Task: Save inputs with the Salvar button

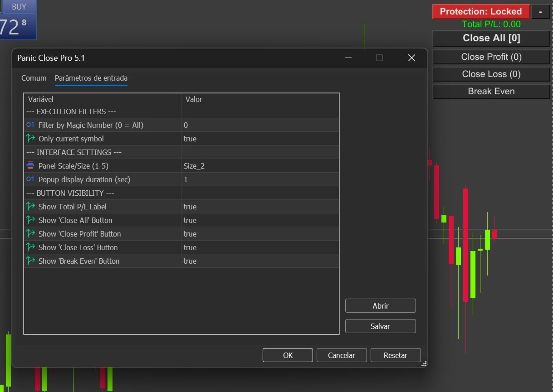Action: click(x=381, y=326)
